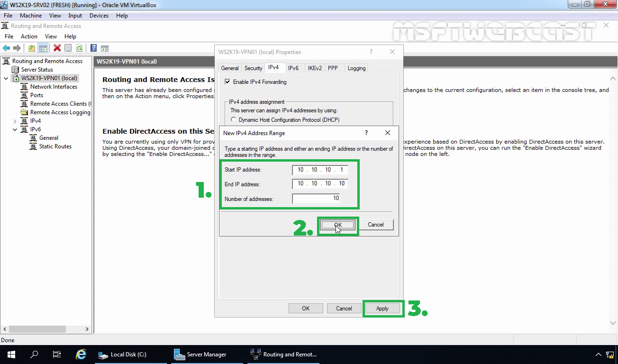The height and width of the screenshot is (364, 618).
Task: Open the Properties toolbar icon
Action: [x=68, y=48]
